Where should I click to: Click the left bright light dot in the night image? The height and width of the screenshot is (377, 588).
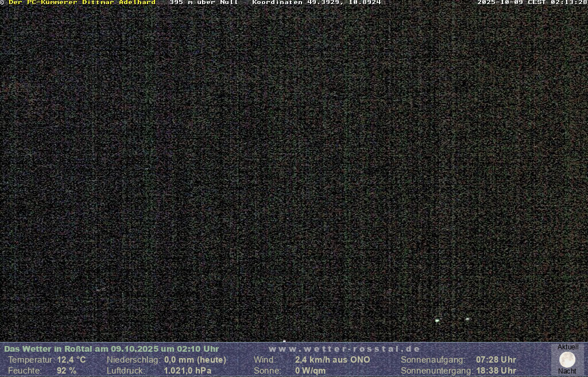tap(437, 320)
